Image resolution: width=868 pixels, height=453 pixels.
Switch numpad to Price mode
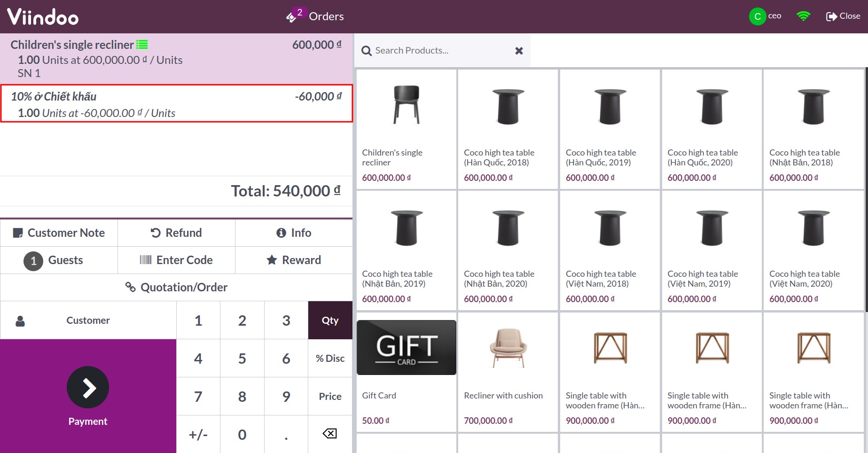point(330,397)
